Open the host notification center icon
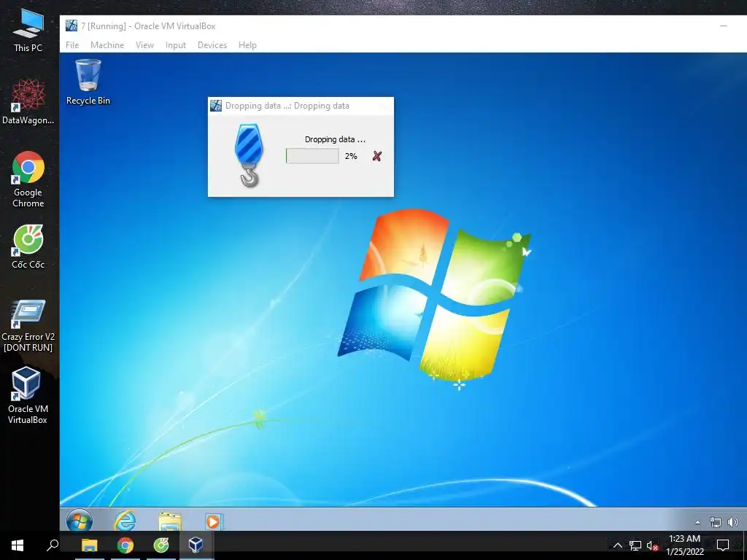The image size is (747, 560). tap(723, 545)
